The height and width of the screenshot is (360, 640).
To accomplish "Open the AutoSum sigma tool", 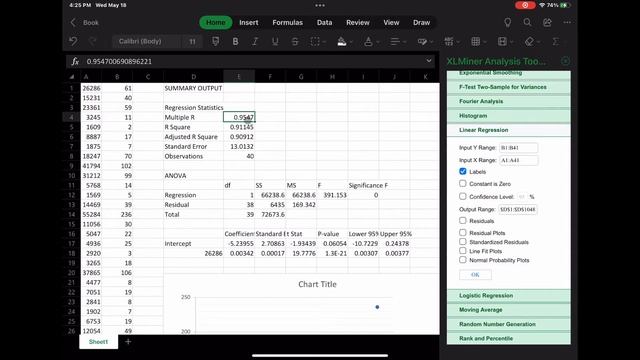I will click(x=556, y=41).
